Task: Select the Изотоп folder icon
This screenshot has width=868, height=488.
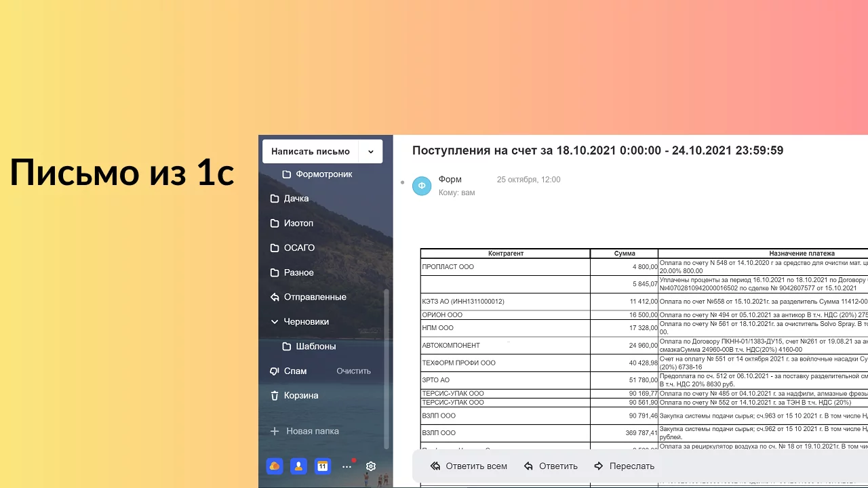Action: click(275, 223)
